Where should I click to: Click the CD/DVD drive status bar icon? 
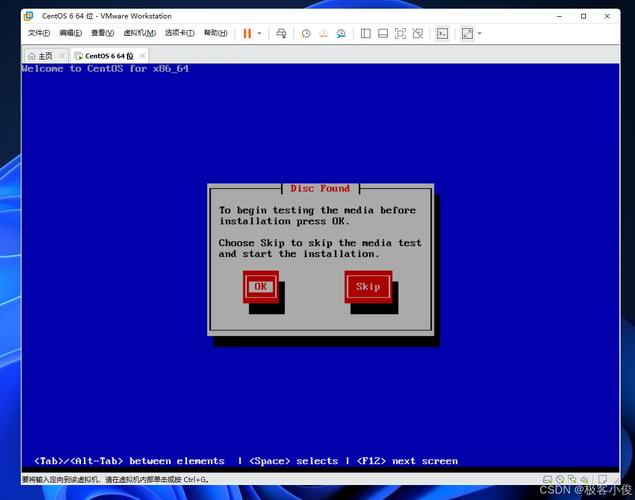pyautogui.click(x=560, y=479)
